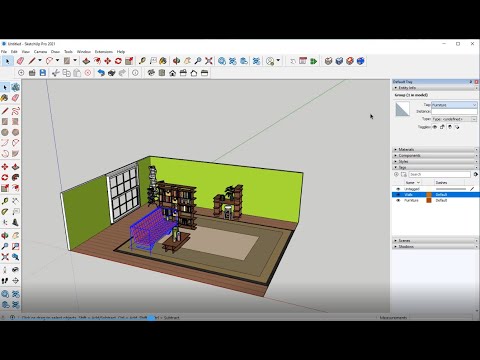Activate the Move tool in top toolbar
480x360 pixels.
107,61
